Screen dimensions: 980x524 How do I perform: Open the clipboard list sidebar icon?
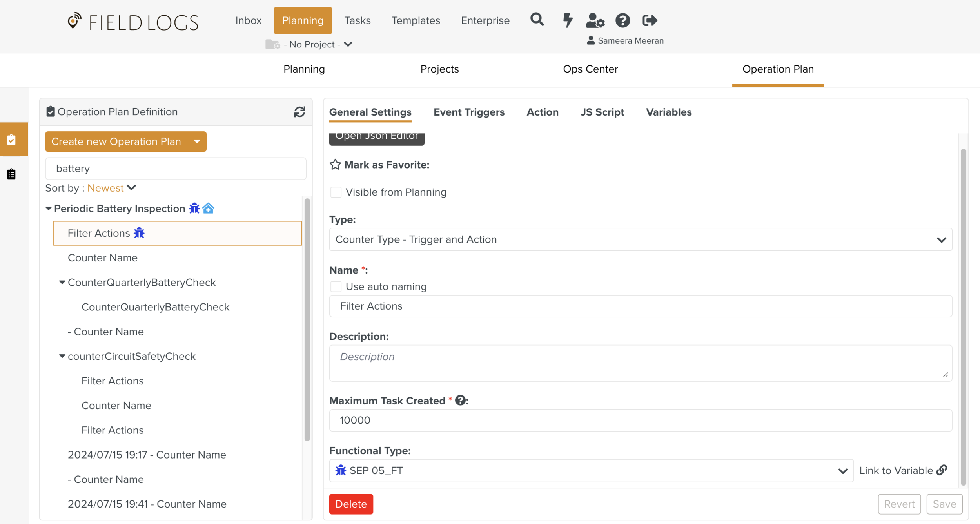[11, 174]
